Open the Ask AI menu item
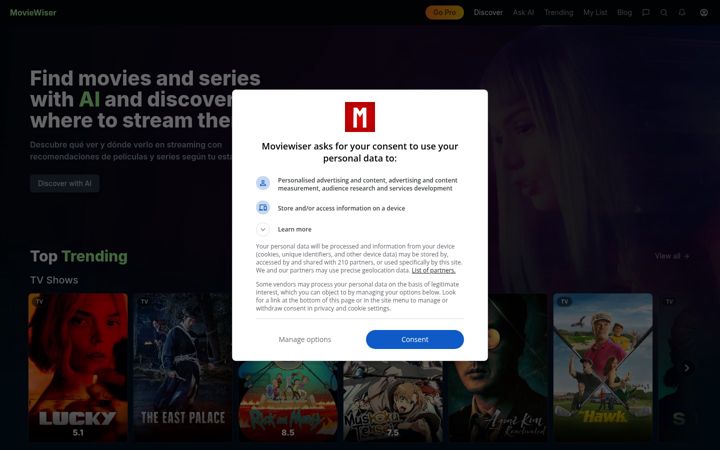 click(x=523, y=12)
